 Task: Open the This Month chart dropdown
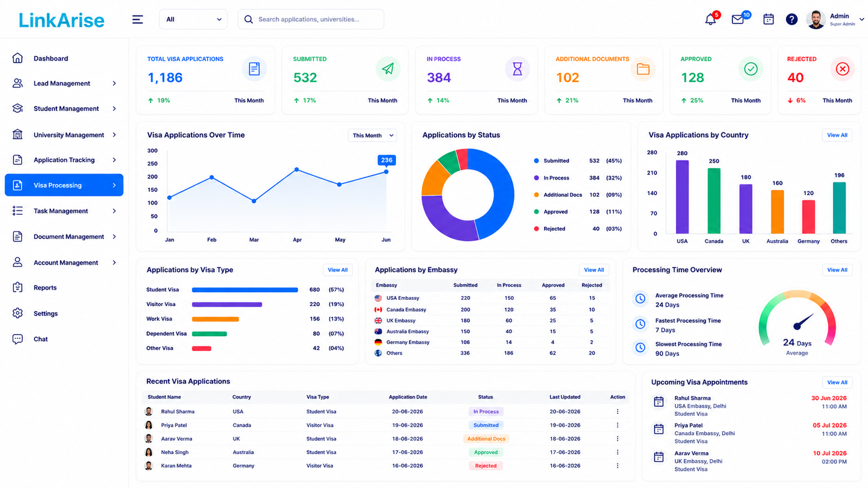click(372, 136)
